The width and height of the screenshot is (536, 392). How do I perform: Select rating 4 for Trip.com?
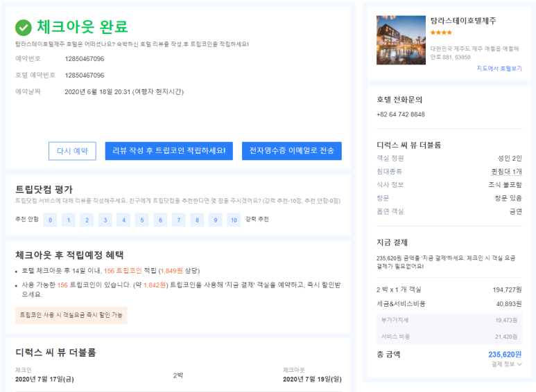[123, 220]
